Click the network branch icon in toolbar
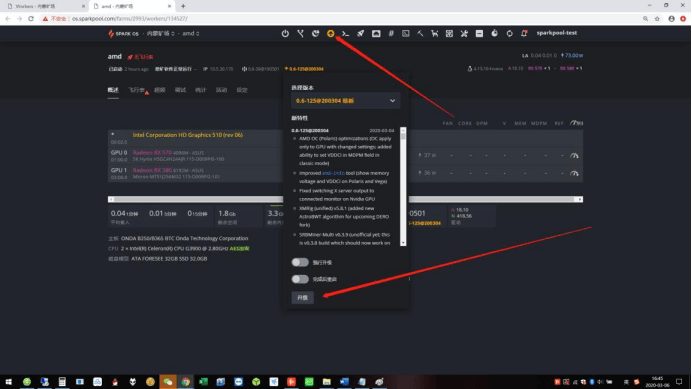Screen dimensions: 692x389 (x=300, y=34)
